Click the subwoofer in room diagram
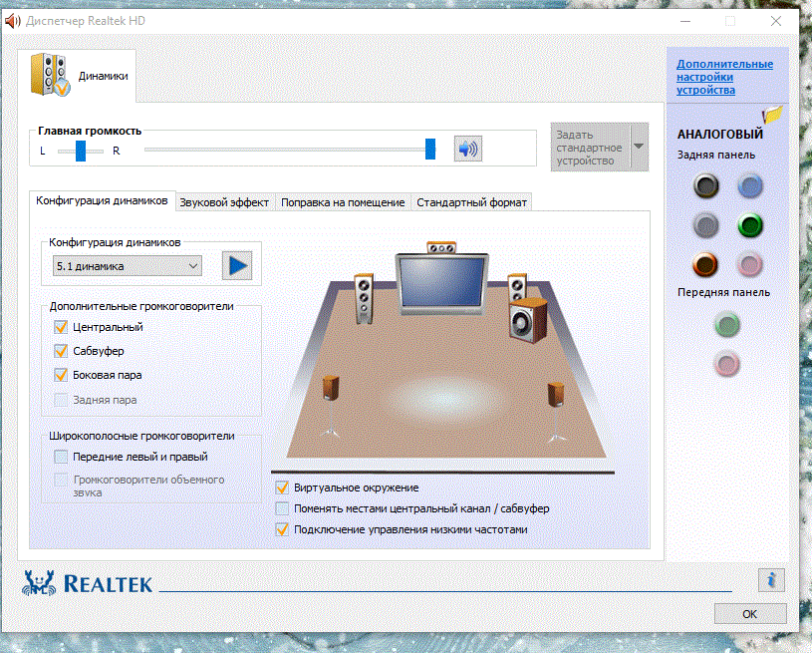The image size is (812, 653). coord(528,320)
